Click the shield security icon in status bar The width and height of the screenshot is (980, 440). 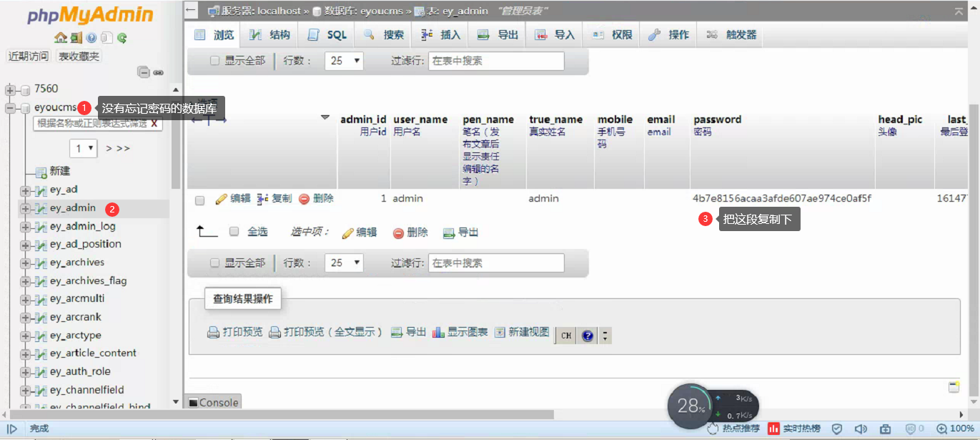point(837,429)
